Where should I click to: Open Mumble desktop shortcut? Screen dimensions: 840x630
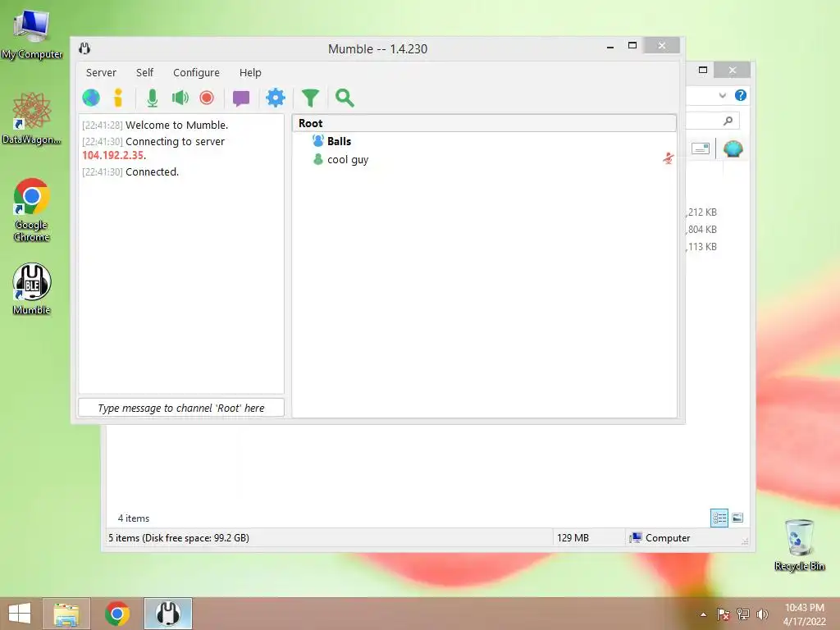[32, 289]
